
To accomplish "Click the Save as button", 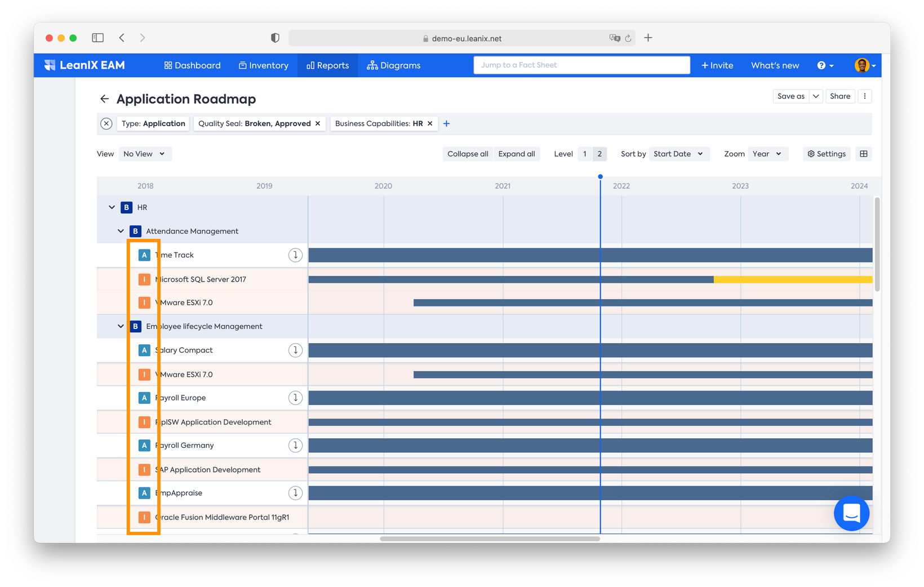I will click(791, 96).
